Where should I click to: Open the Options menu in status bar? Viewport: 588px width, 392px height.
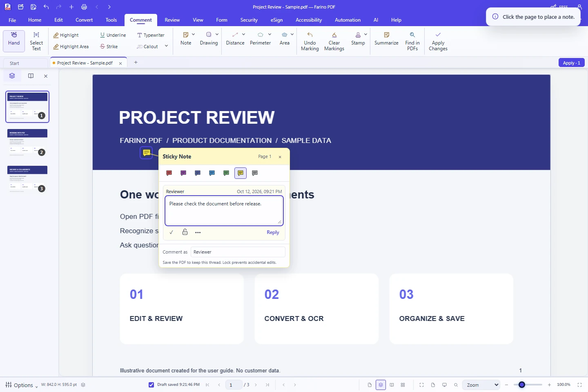tap(21, 385)
